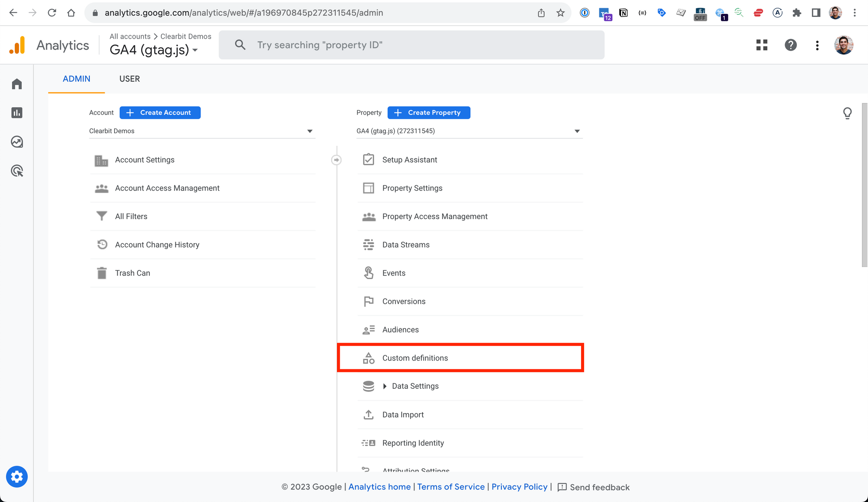
Task: Click the All accounts breadcrumb
Action: (x=130, y=36)
